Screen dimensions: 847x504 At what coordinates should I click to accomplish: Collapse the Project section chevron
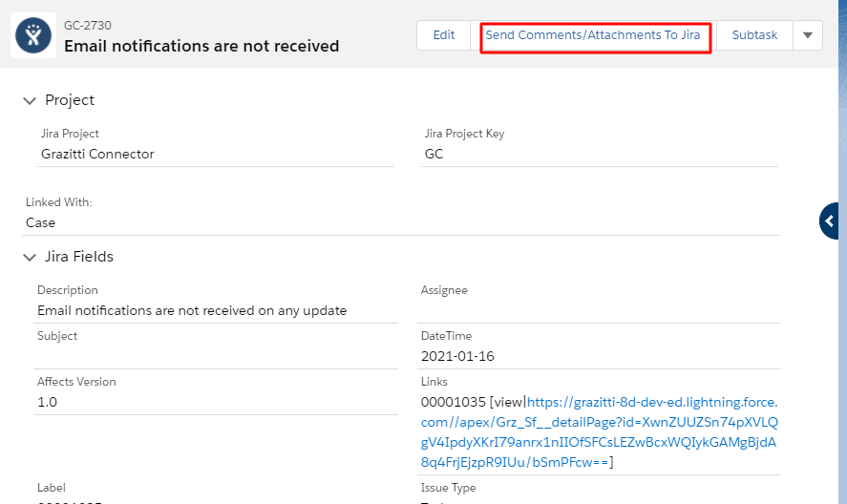pos(30,100)
